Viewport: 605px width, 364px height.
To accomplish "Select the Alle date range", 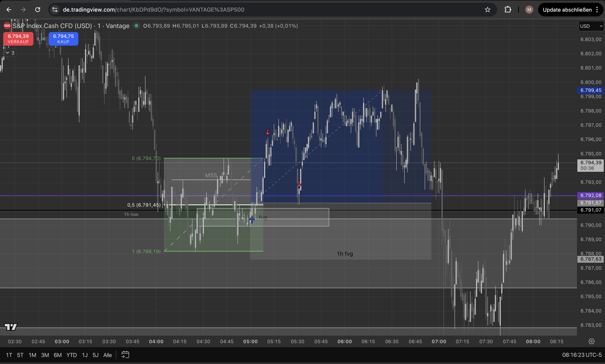I will click(x=107, y=355).
